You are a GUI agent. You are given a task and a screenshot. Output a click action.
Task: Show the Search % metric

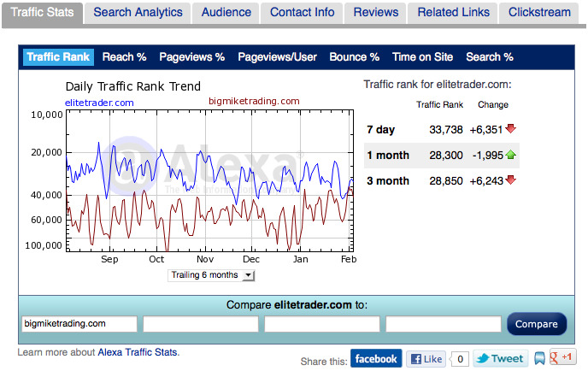(490, 57)
